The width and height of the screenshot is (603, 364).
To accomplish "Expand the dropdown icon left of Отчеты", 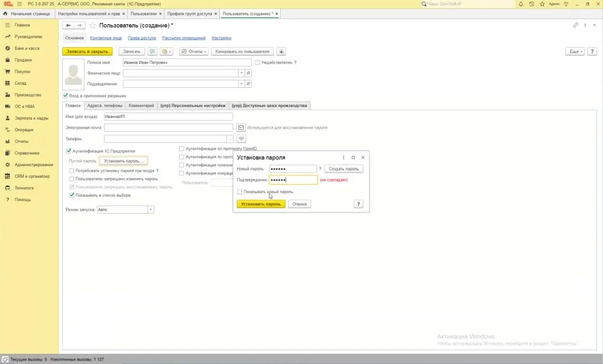I will coord(167,52).
